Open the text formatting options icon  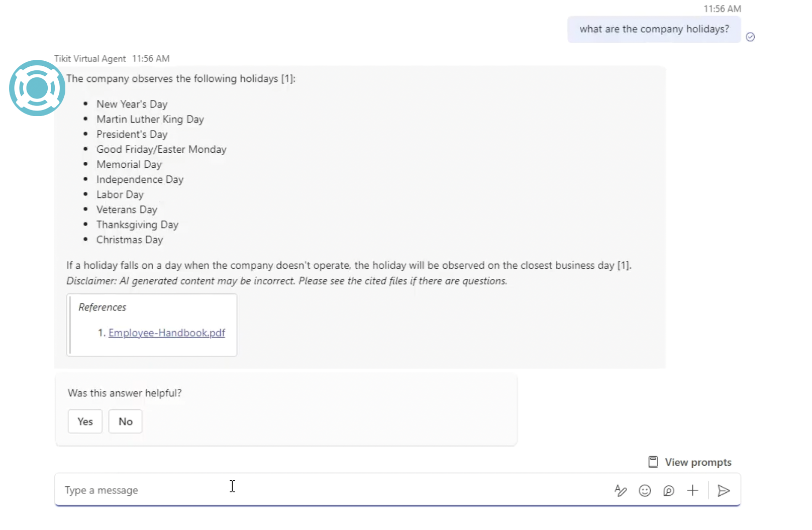(x=621, y=490)
